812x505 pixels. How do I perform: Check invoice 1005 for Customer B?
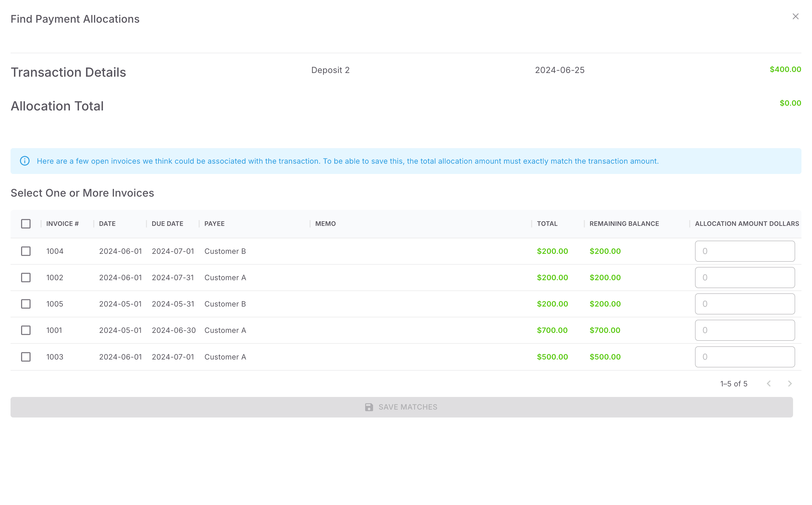point(26,304)
